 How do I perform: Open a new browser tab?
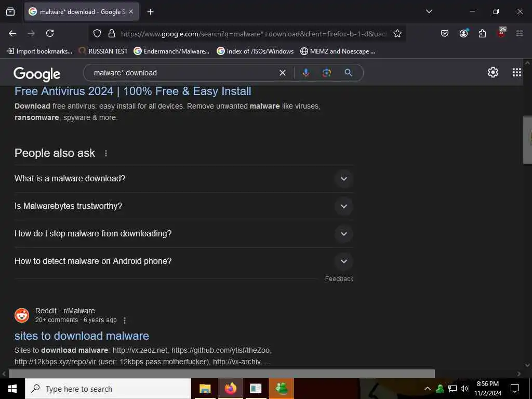click(x=150, y=12)
